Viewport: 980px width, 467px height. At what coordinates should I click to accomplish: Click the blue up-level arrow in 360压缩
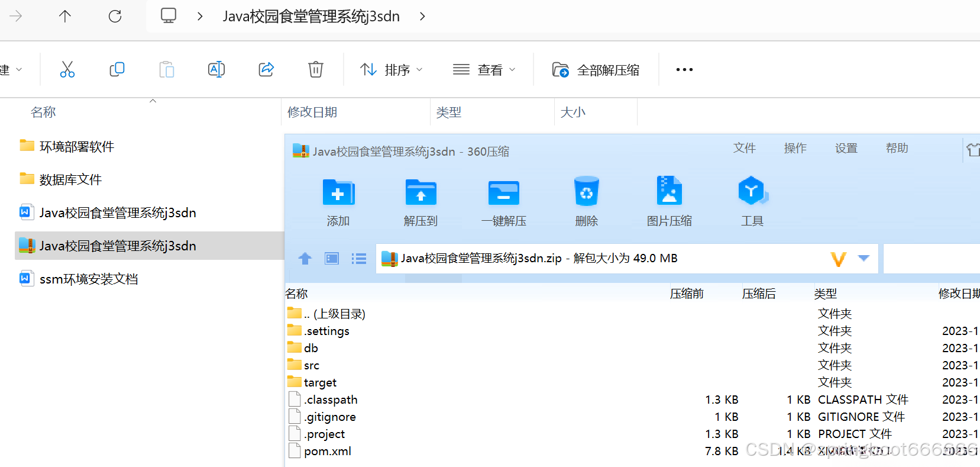point(305,258)
